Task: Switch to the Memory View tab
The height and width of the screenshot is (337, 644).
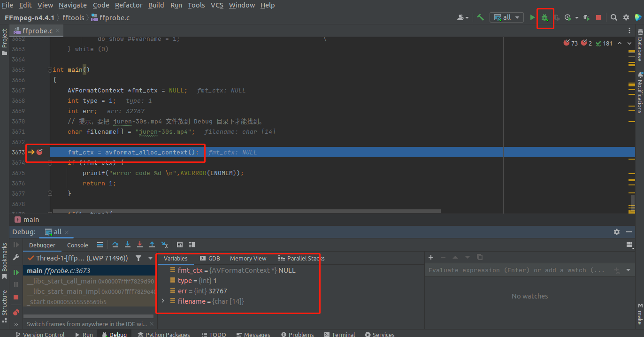Action: [248, 258]
